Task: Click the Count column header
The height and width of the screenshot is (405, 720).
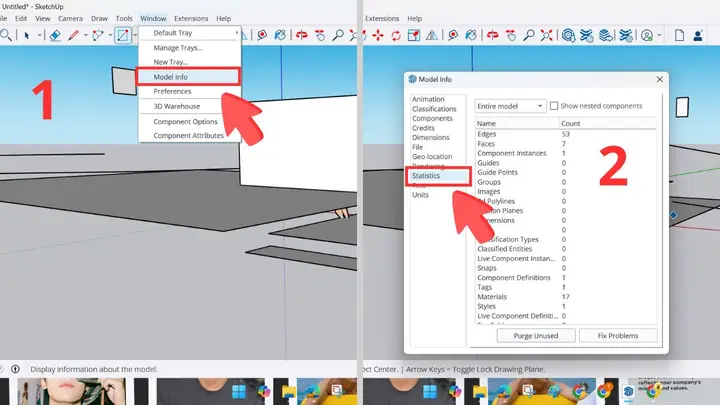Action: (608, 124)
